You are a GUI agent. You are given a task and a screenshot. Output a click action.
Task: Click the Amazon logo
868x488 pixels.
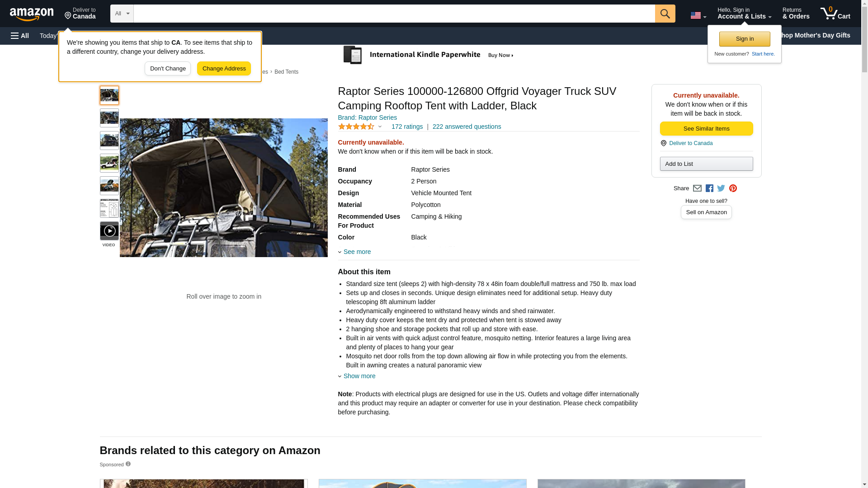[32, 14]
